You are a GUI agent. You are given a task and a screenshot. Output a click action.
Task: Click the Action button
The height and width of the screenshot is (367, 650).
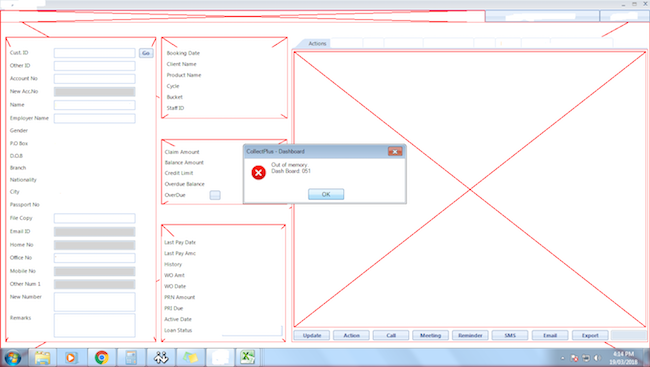coord(352,335)
